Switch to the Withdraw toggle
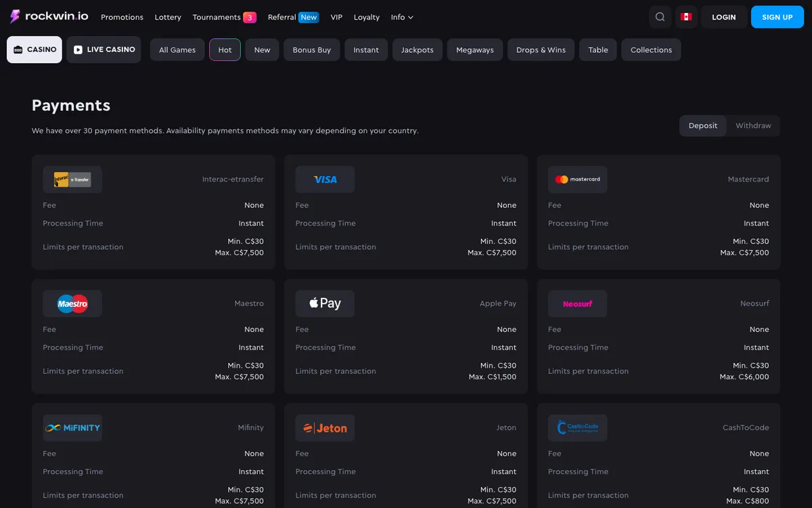812x508 pixels. tap(753, 126)
